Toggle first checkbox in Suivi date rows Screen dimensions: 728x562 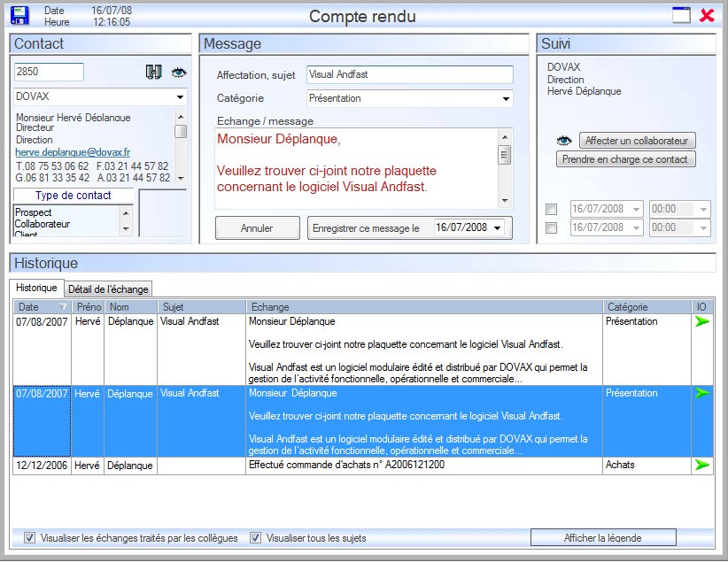551,209
